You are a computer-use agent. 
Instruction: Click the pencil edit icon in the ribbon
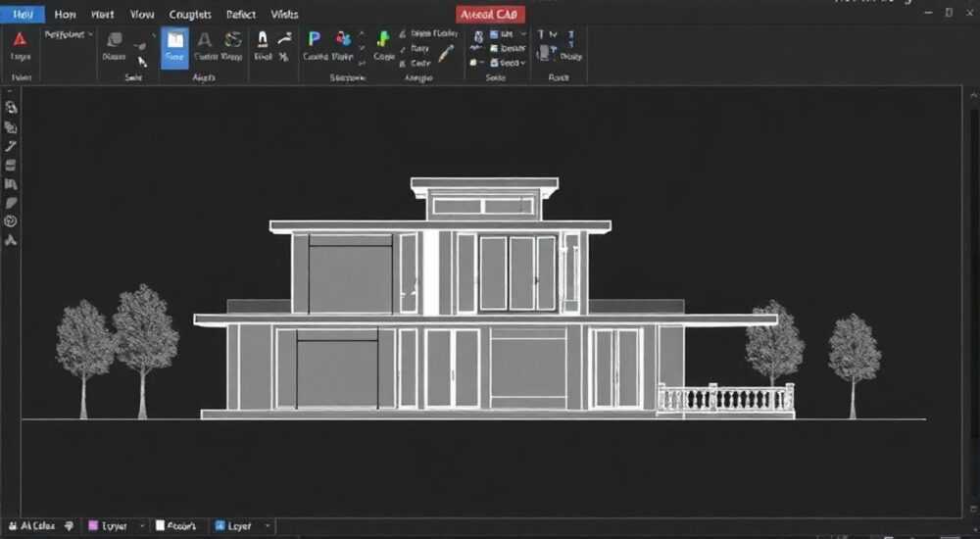coord(446,54)
